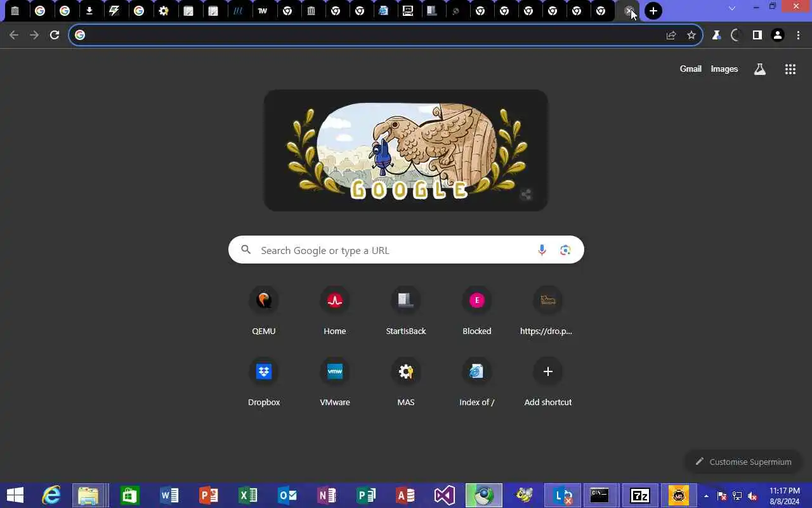Screen dimensions: 812x508
Task: Launch OneNote from taskbar
Action: pos(327,495)
